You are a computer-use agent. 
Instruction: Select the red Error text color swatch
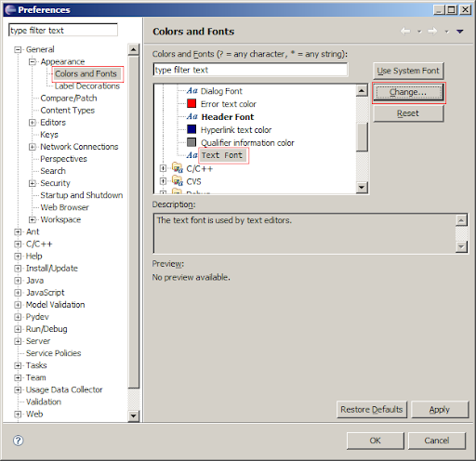(x=192, y=103)
